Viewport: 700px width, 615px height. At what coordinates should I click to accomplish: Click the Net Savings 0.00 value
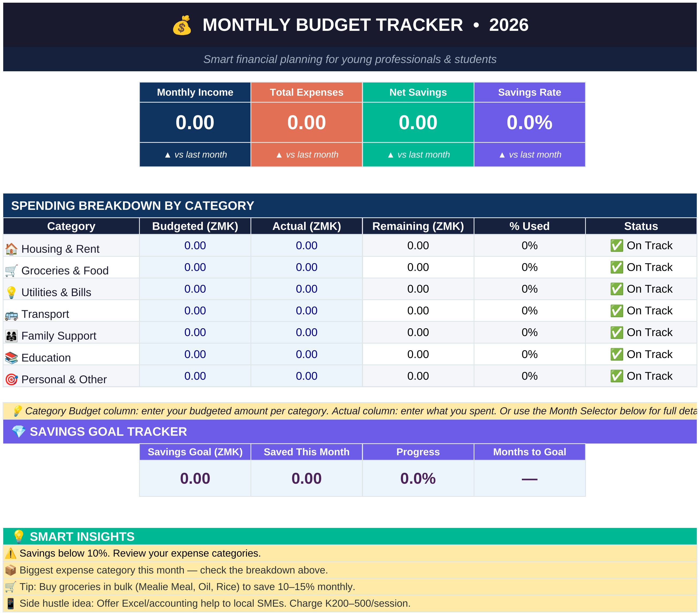pyautogui.click(x=418, y=122)
